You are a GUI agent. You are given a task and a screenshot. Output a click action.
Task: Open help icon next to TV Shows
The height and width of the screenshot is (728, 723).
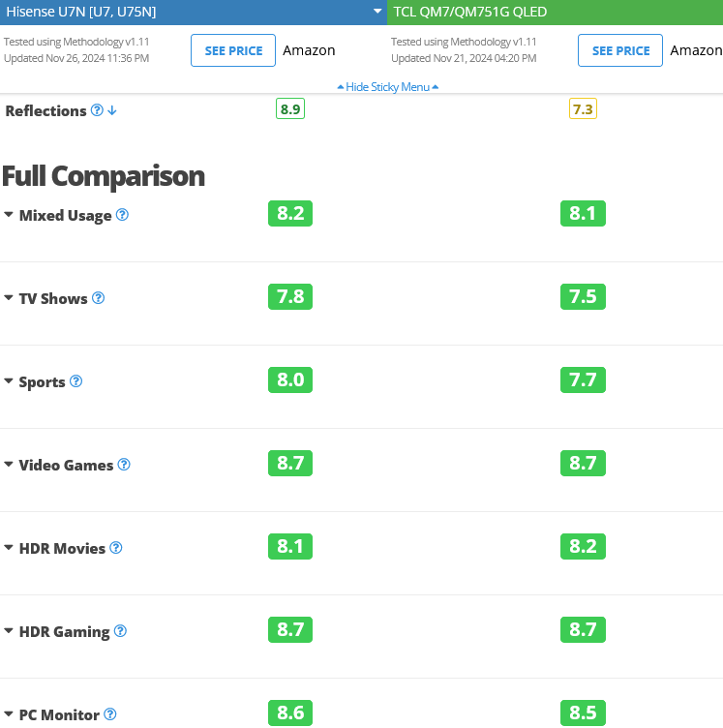coord(98,297)
